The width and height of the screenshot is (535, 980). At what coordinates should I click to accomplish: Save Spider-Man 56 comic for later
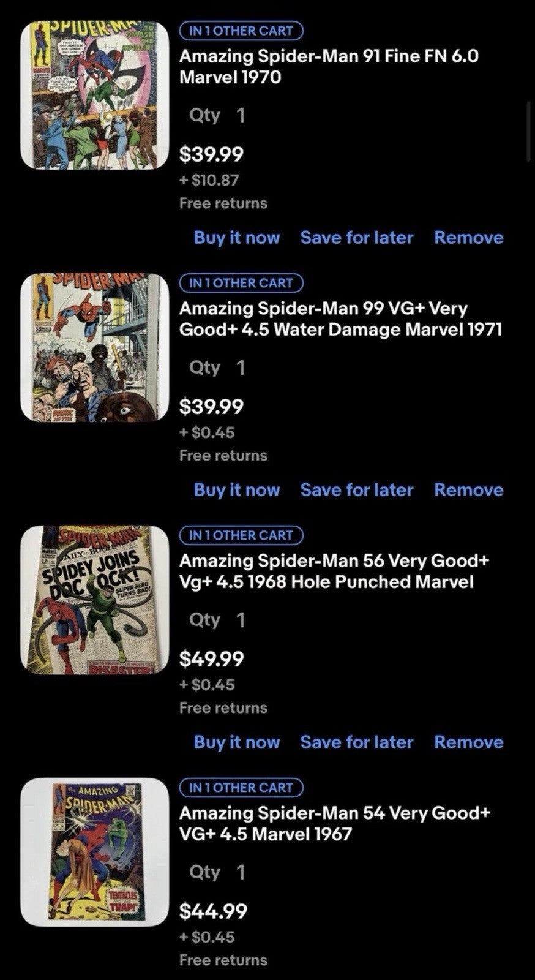[357, 742]
